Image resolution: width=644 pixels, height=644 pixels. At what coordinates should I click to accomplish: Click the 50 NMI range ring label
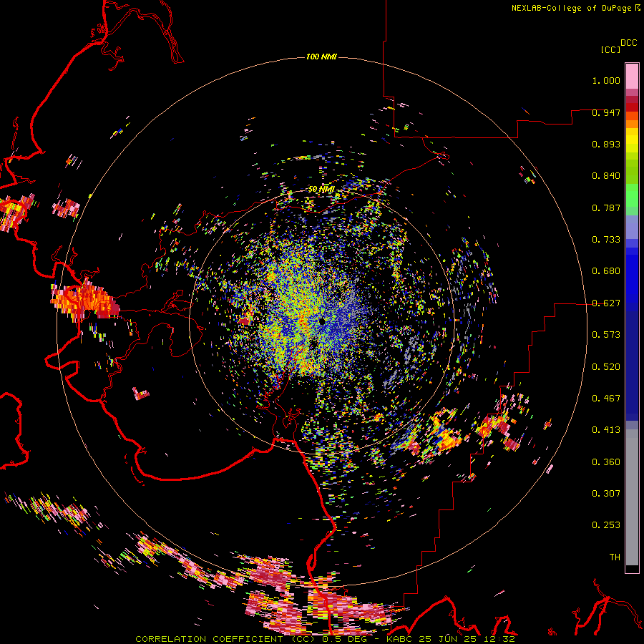321,189
